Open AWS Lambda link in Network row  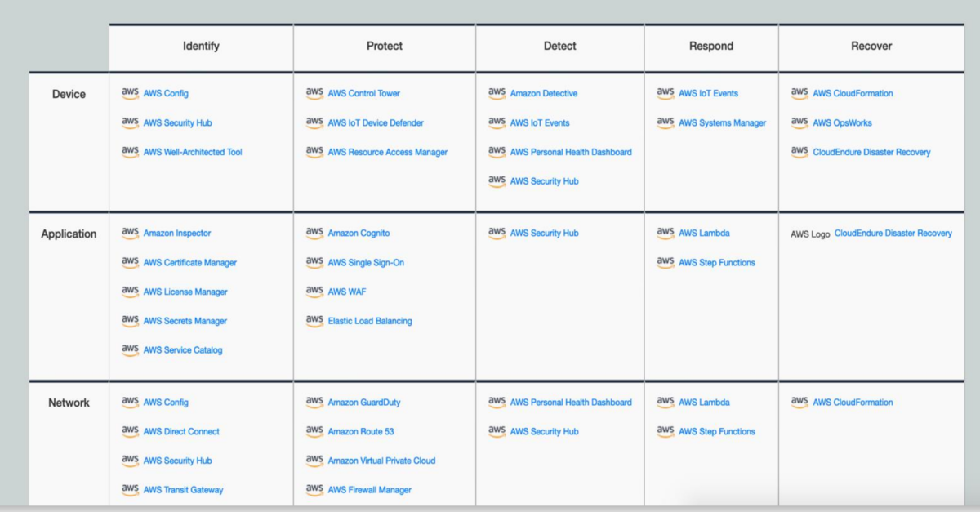pyautogui.click(x=704, y=403)
